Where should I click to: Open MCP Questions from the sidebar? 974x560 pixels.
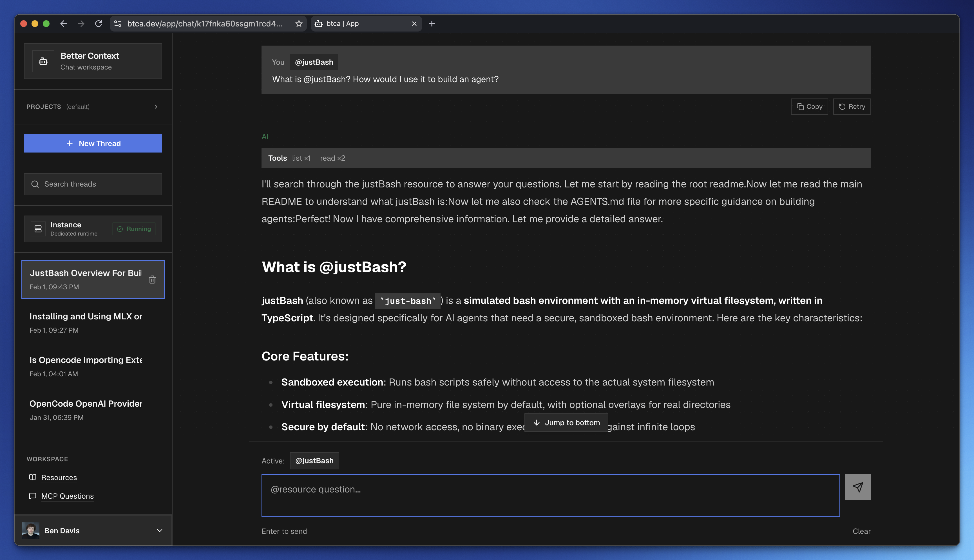tap(67, 496)
